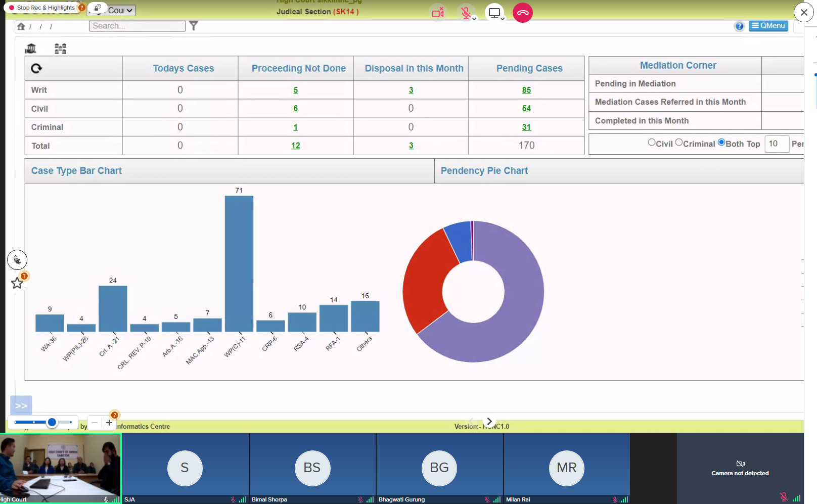Close the meeting view with X button
This screenshot has height=504, width=817.
[x=804, y=12]
